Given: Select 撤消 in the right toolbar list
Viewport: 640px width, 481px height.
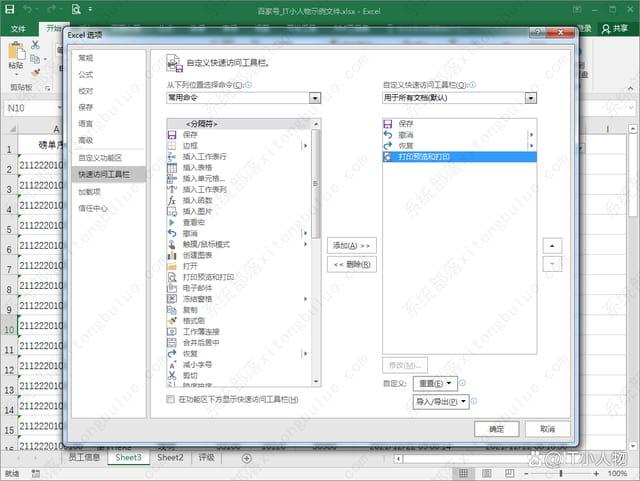Looking at the screenshot, I should [x=406, y=134].
